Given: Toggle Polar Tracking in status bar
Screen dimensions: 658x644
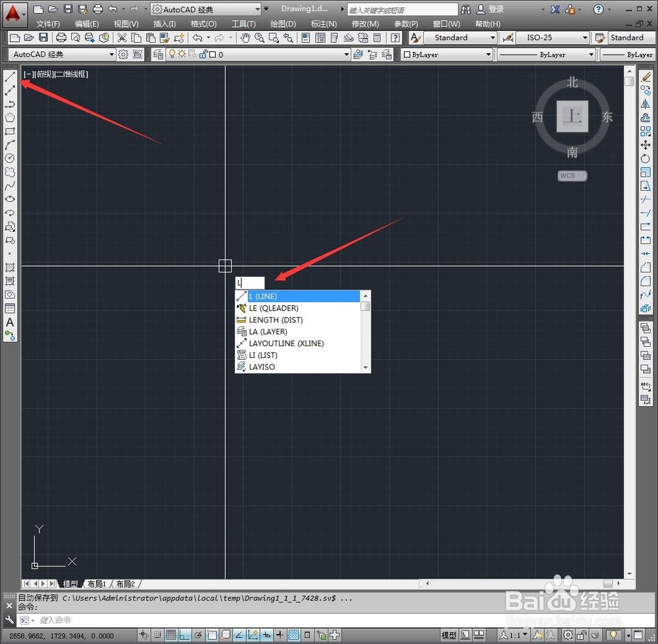Looking at the screenshot, I should pyautogui.click(x=198, y=635).
